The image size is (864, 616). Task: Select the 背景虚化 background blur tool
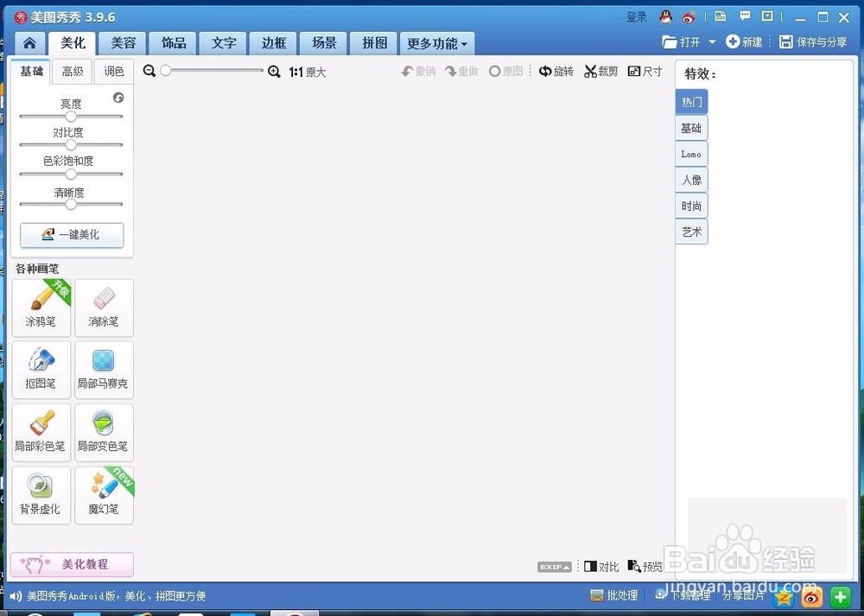pos(41,495)
